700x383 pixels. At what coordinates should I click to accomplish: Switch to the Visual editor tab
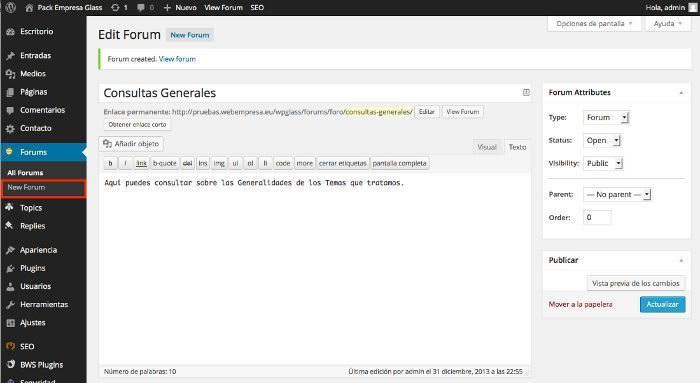[x=487, y=147]
